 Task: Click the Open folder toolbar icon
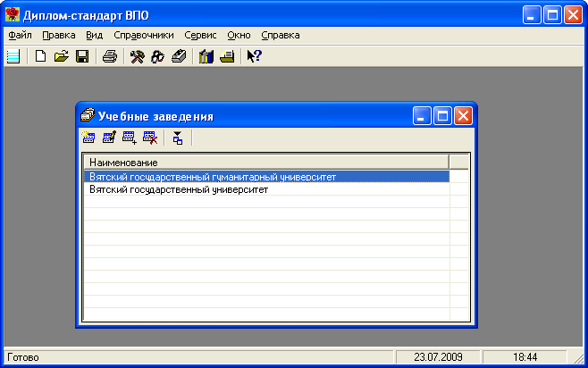61,57
